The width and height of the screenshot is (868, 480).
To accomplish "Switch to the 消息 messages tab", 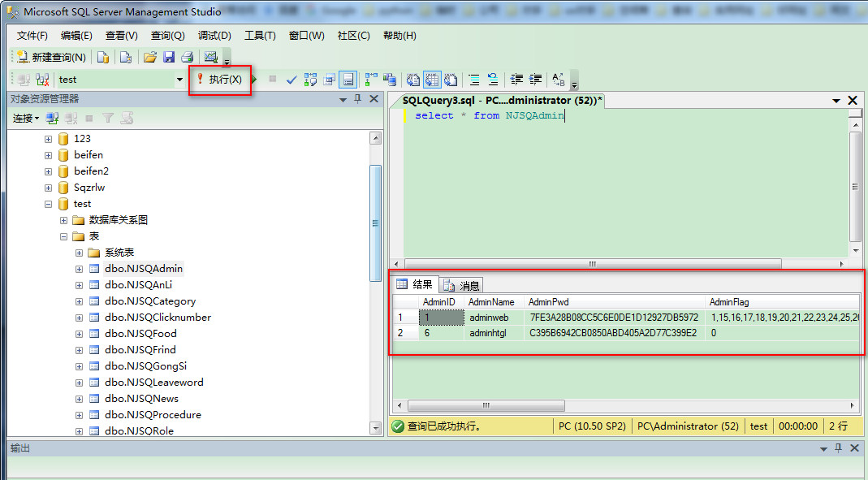I will 462,285.
